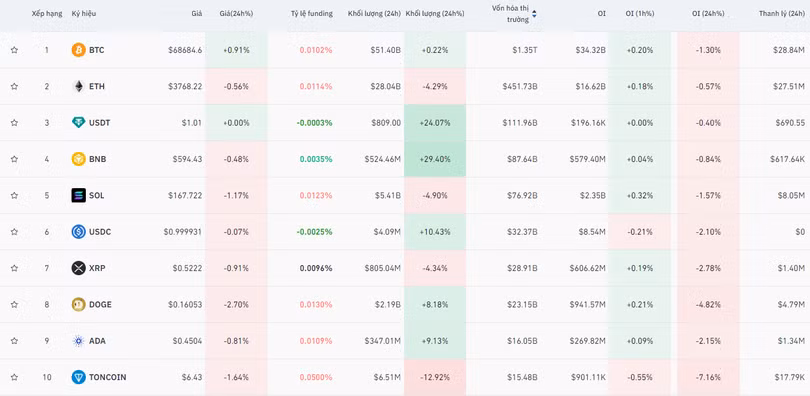Star ADA as a favorite
Image resolution: width=810 pixels, height=396 pixels.
point(14,341)
